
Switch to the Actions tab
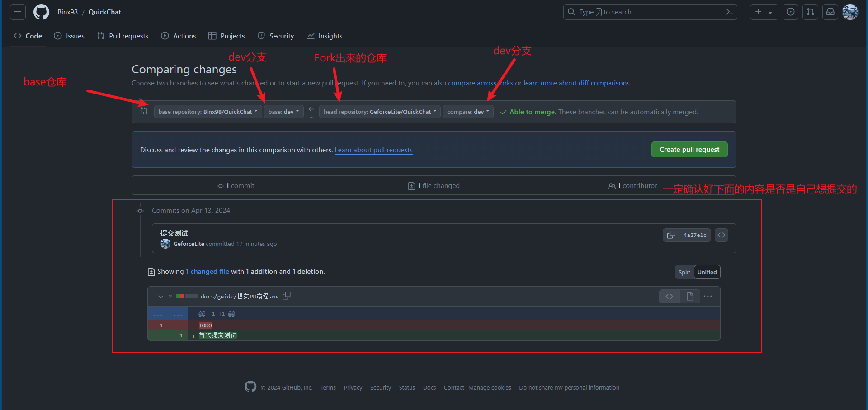(179, 36)
